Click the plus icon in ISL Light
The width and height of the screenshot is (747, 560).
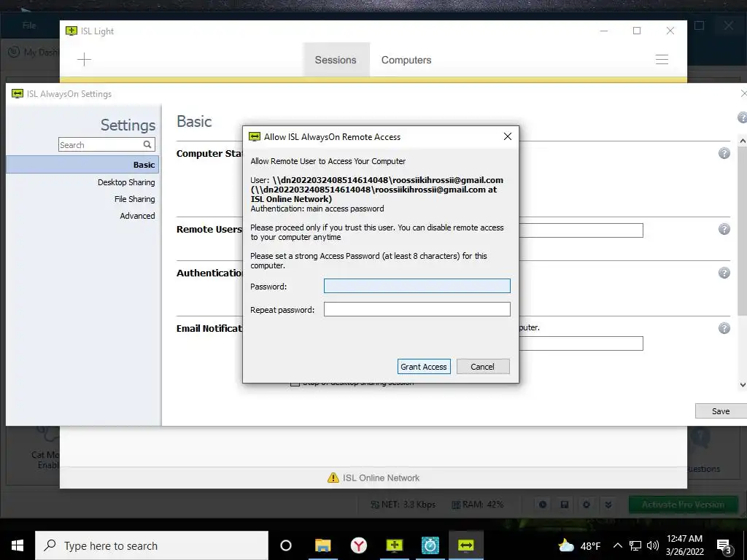click(84, 60)
